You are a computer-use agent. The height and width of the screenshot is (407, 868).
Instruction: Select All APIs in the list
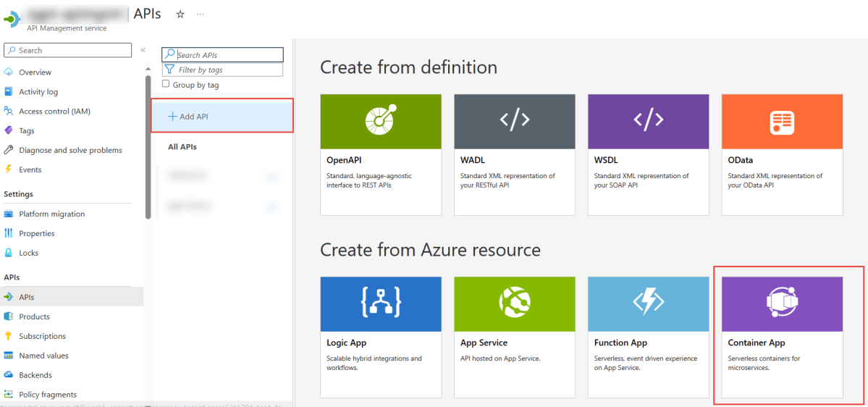coord(182,147)
